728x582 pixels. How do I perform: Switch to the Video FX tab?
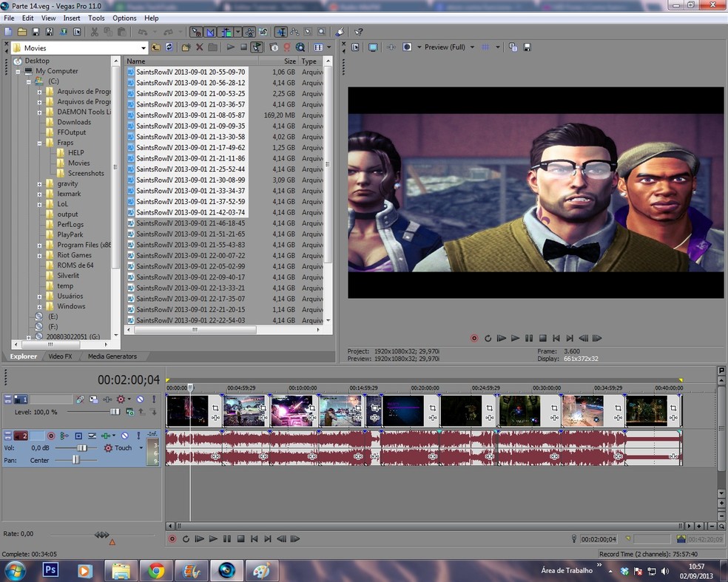tap(60, 356)
